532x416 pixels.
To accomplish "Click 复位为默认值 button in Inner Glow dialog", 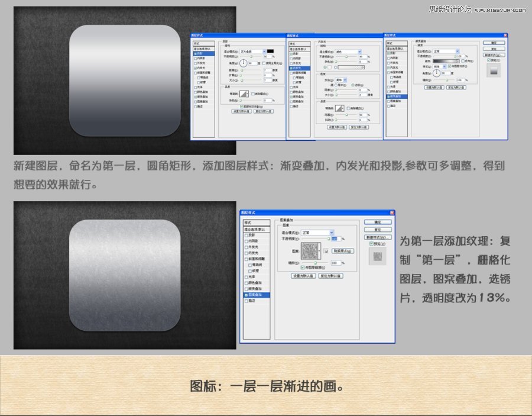I will click(x=359, y=127).
